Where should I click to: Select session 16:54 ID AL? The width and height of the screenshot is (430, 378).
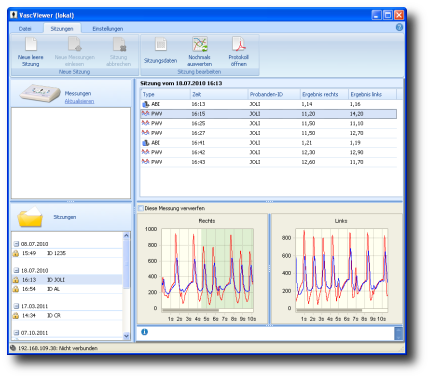click(67, 289)
